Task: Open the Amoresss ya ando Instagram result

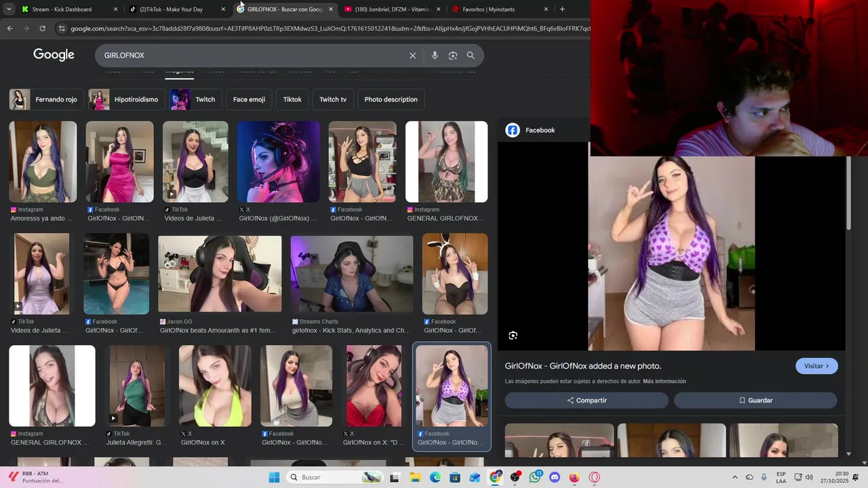Action: (43, 162)
